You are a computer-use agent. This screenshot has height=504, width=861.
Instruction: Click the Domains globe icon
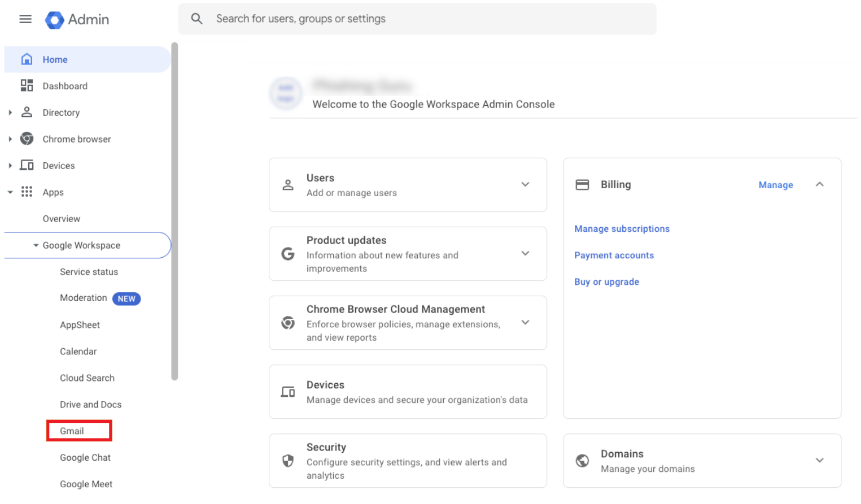pos(582,460)
